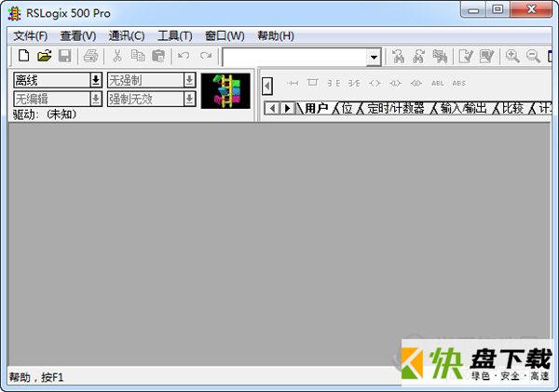Click the first binoculars find icon
Image resolution: width=559 pixels, height=392 pixels.
tap(398, 56)
